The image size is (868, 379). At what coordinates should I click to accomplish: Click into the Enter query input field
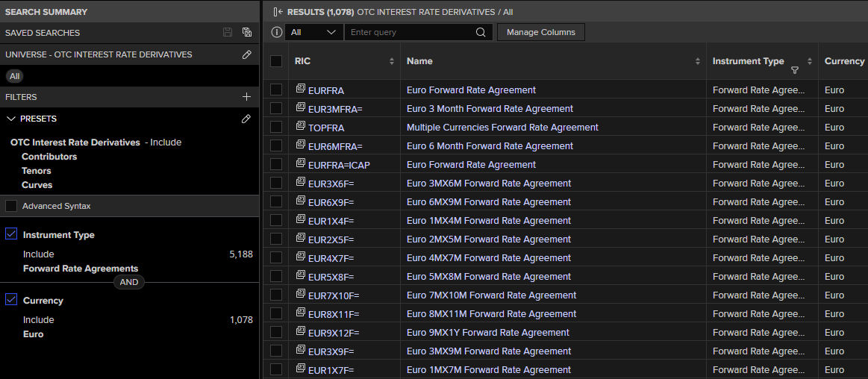click(410, 32)
